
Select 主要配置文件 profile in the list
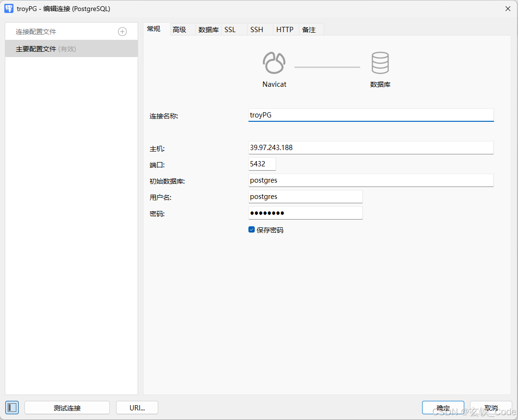click(71, 49)
